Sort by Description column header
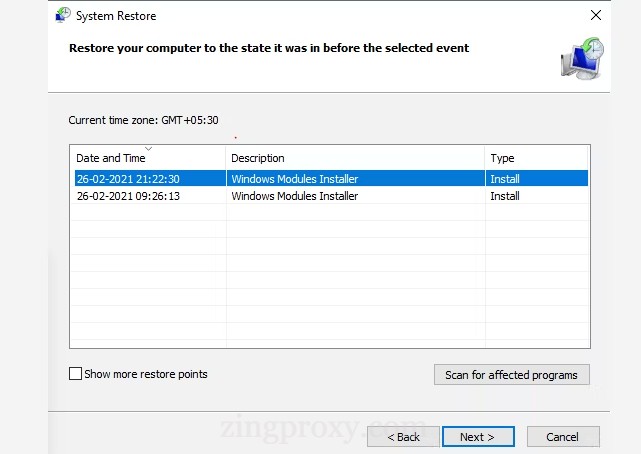 (x=355, y=158)
